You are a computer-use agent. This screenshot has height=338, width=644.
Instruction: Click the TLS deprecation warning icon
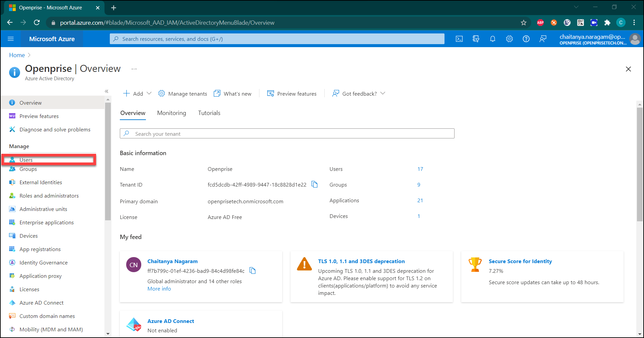coord(304,264)
